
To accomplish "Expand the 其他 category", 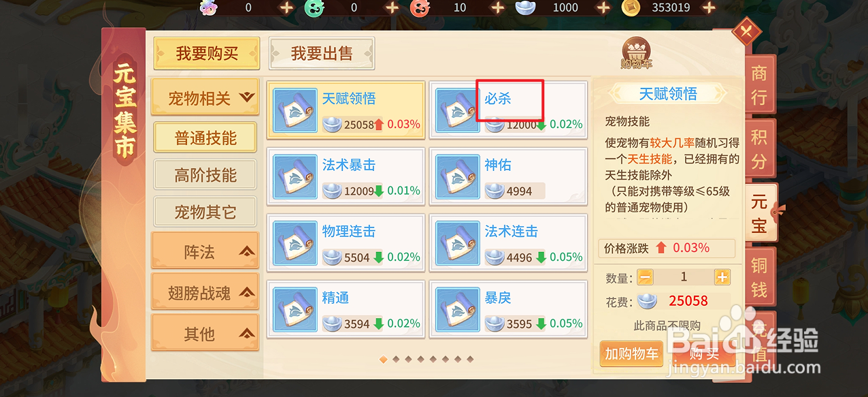I will click(205, 334).
